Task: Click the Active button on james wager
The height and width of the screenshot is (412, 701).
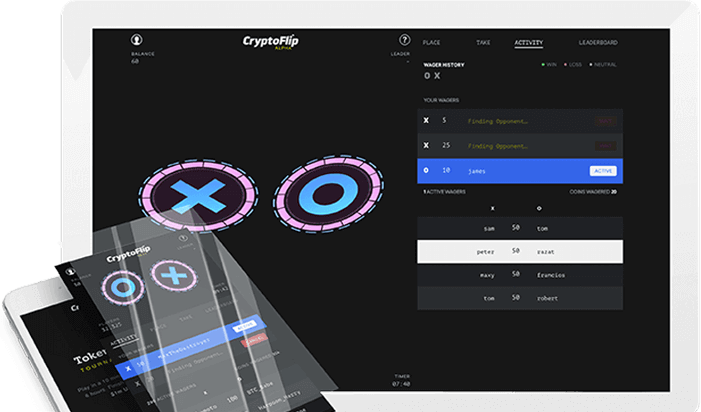Action: (x=603, y=171)
